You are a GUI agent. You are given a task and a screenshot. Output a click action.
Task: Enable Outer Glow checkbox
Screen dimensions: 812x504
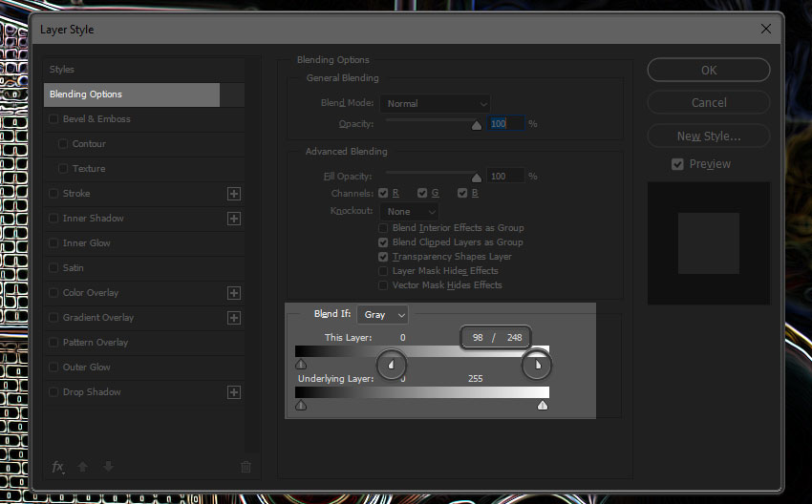point(53,367)
